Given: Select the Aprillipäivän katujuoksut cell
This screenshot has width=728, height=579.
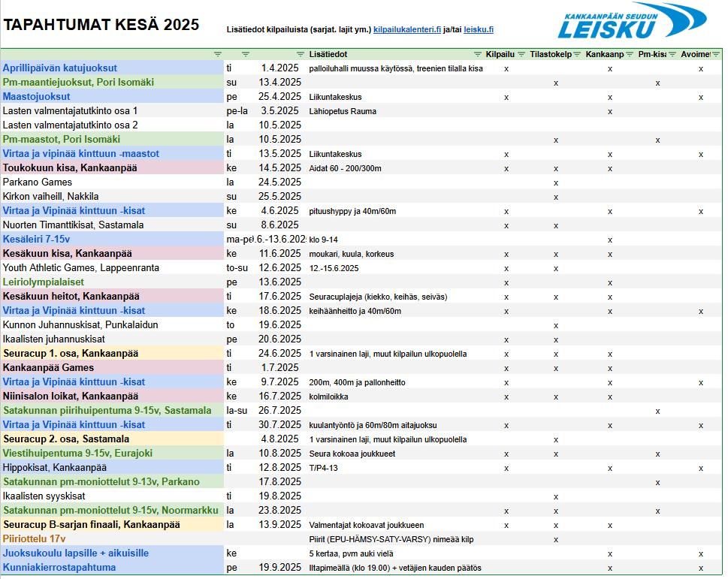Looking at the screenshot, I should 113,68.
